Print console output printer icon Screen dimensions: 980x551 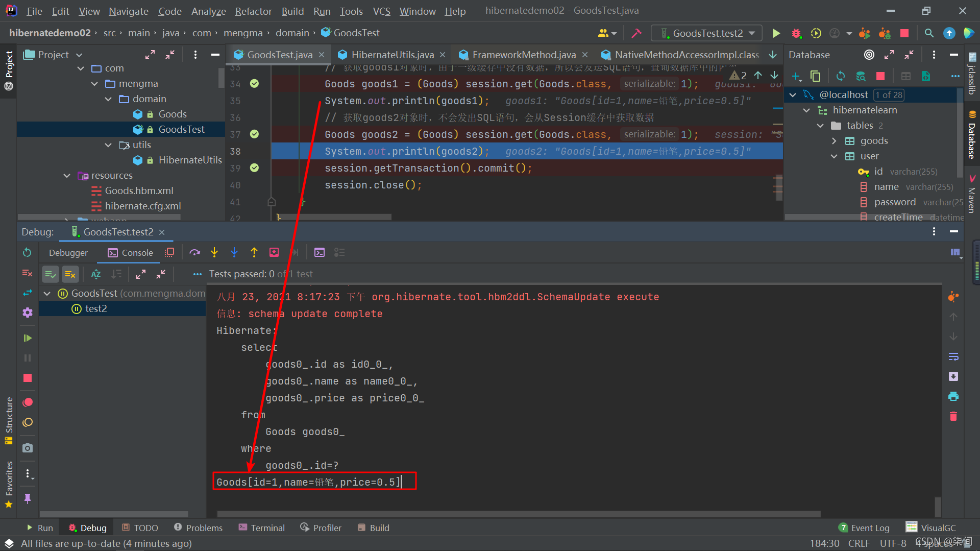pos(953,396)
